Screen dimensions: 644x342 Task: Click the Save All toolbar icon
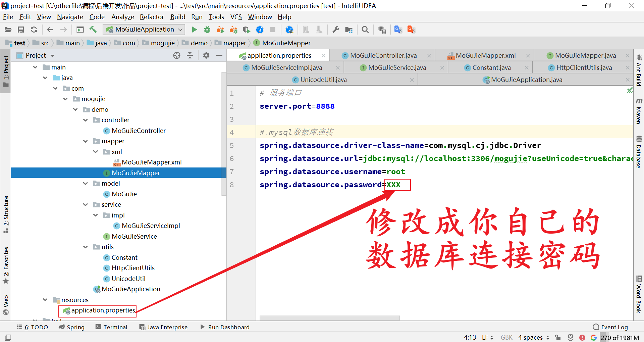point(21,30)
